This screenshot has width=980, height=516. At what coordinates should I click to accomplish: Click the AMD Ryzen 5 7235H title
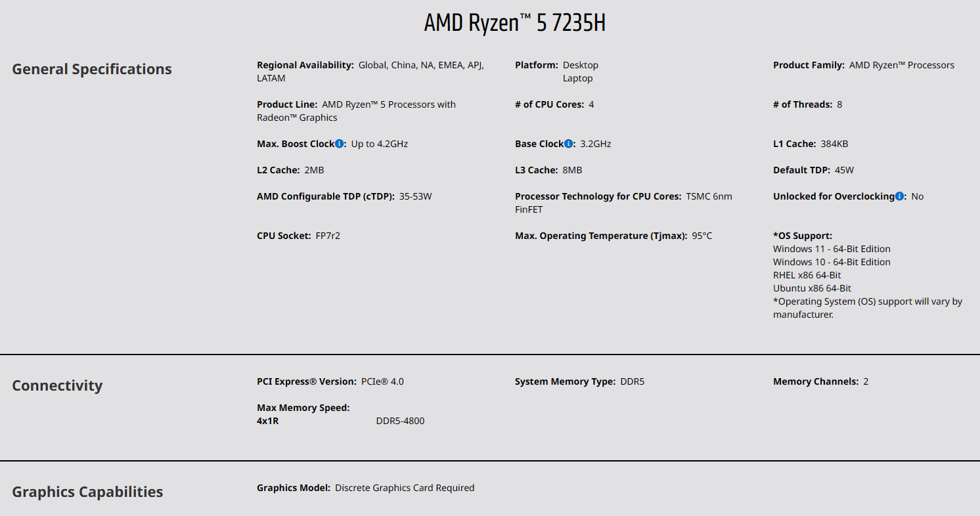(515, 23)
